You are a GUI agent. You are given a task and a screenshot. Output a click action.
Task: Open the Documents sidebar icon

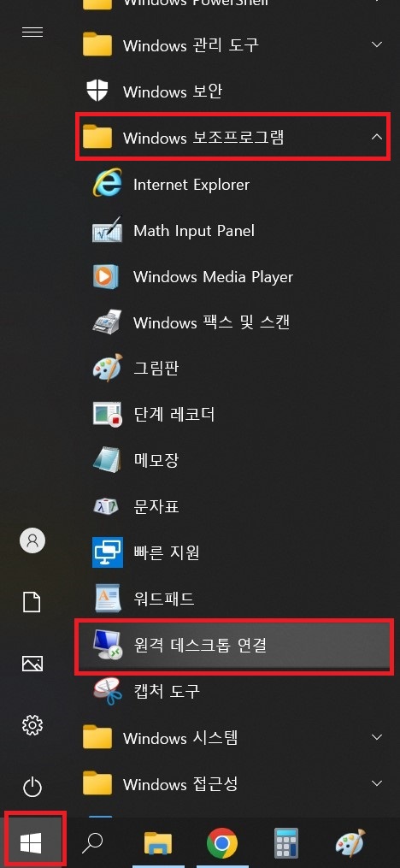(x=32, y=602)
